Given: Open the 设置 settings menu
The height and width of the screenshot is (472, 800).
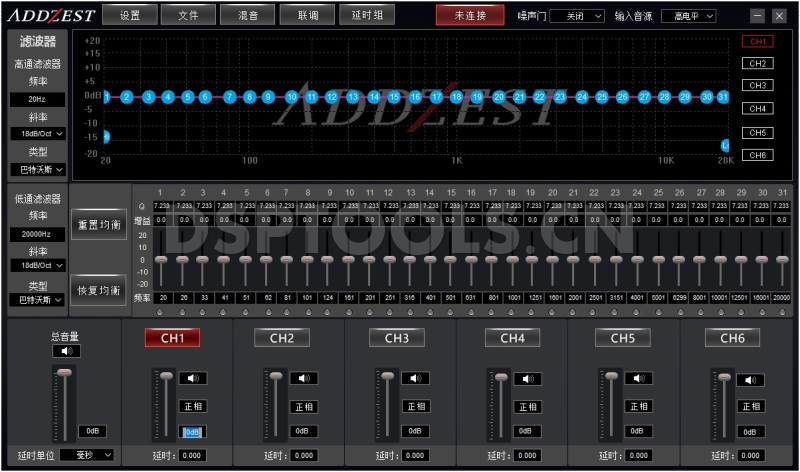Looking at the screenshot, I should tap(130, 16).
